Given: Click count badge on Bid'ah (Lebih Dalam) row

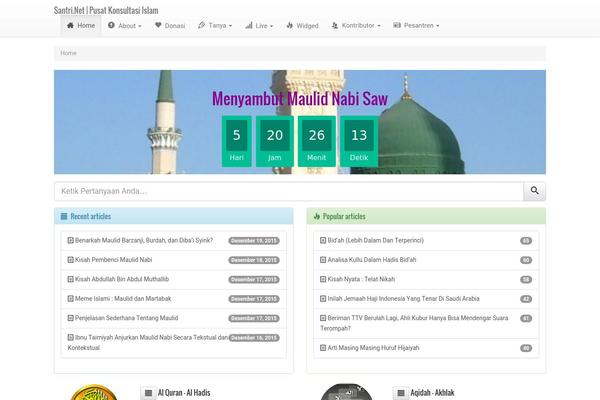Looking at the screenshot, I should coord(526,241).
